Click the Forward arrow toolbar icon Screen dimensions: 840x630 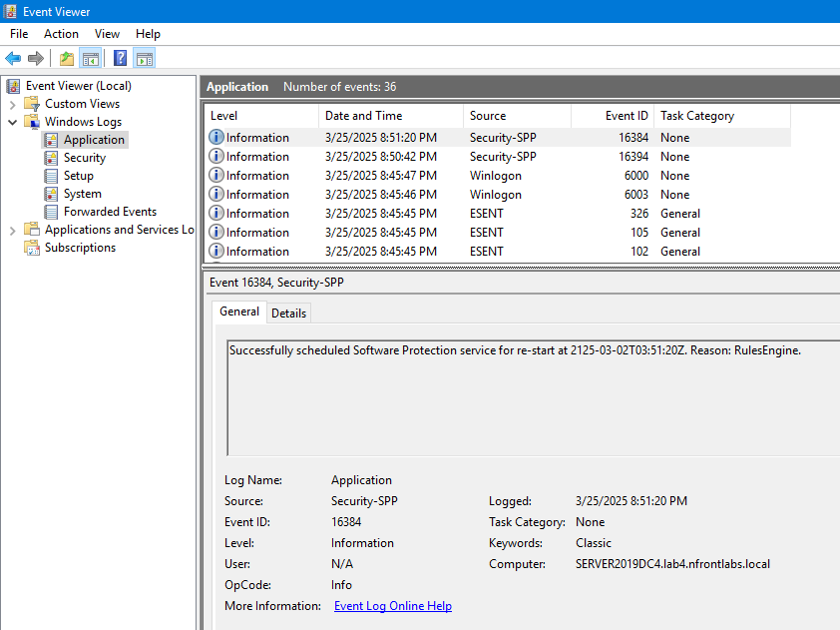tap(36, 58)
